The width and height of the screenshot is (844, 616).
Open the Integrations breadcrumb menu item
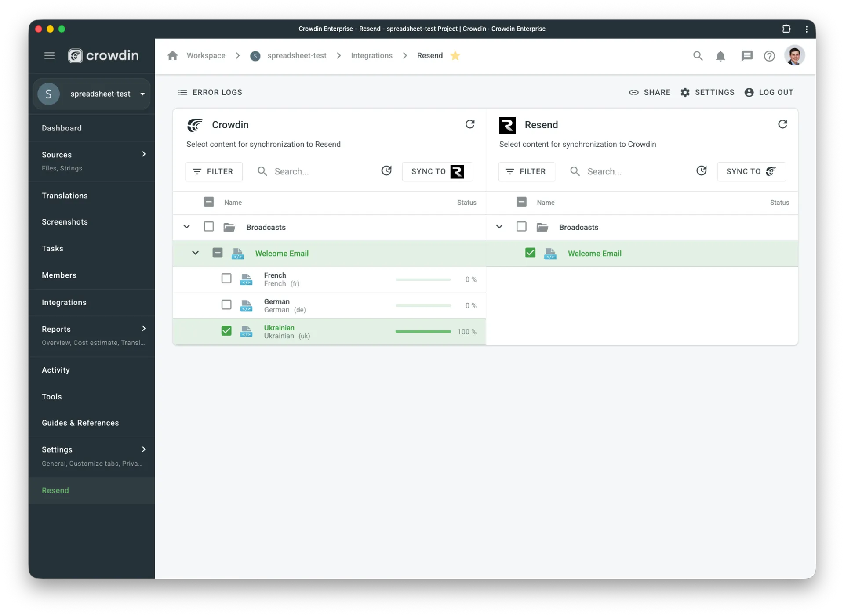coord(371,56)
